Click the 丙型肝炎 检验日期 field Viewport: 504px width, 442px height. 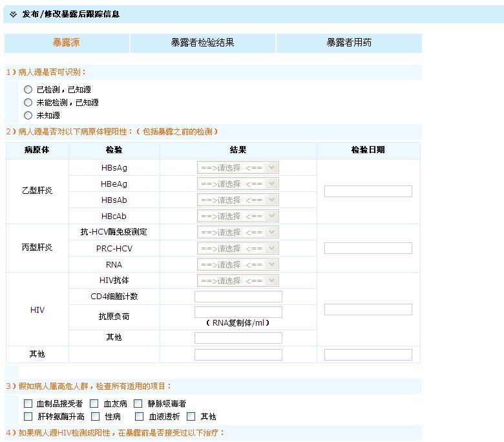[368, 248]
